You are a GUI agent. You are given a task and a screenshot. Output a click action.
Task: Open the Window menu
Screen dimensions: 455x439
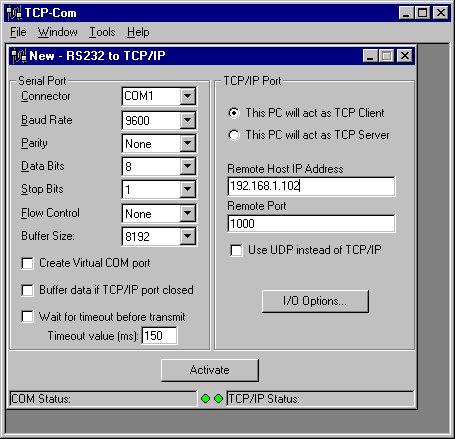(57, 32)
